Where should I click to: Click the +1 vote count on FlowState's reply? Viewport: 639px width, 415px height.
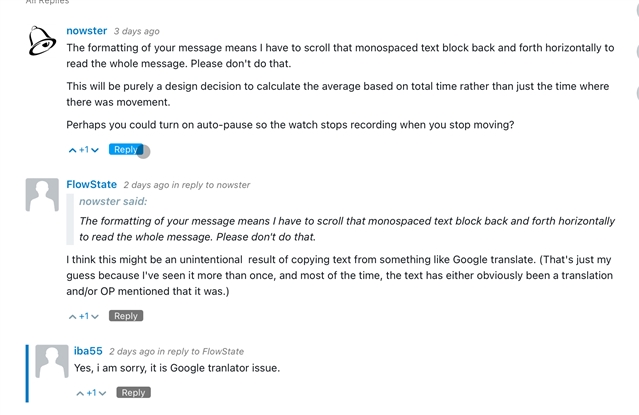pyautogui.click(x=84, y=316)
